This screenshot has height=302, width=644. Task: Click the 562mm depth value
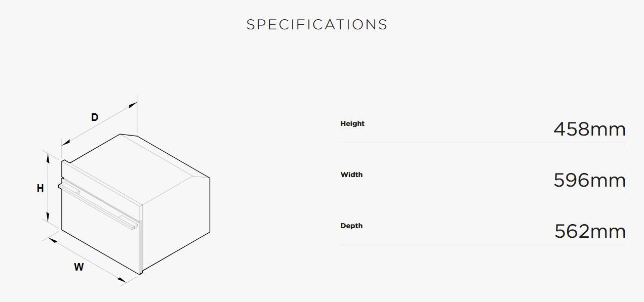[590, 231]
